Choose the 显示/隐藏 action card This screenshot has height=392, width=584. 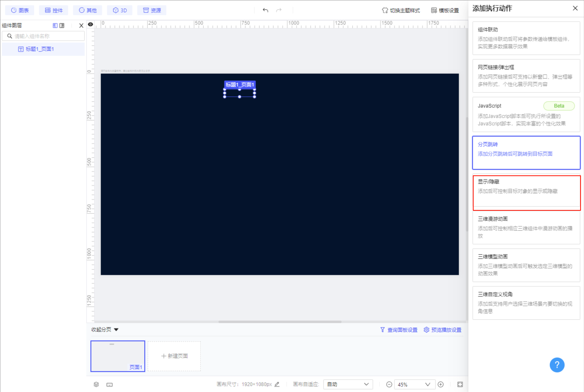pos(526,191)
